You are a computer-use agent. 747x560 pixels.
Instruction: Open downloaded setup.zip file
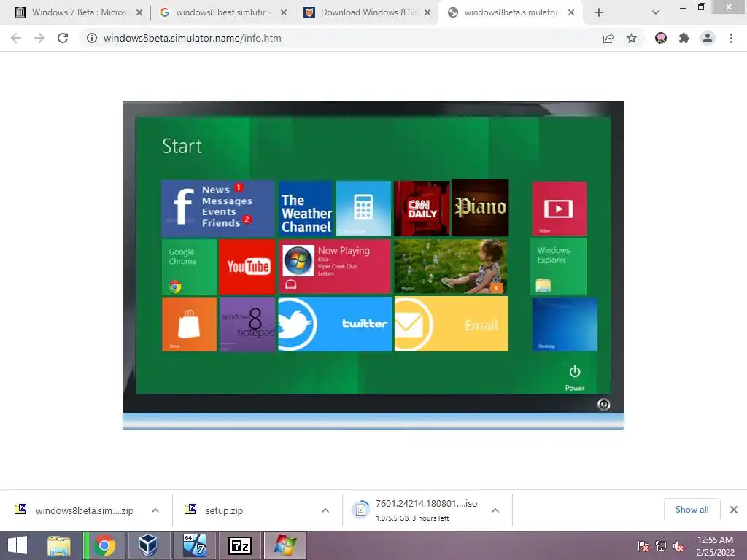pos(214,510)
